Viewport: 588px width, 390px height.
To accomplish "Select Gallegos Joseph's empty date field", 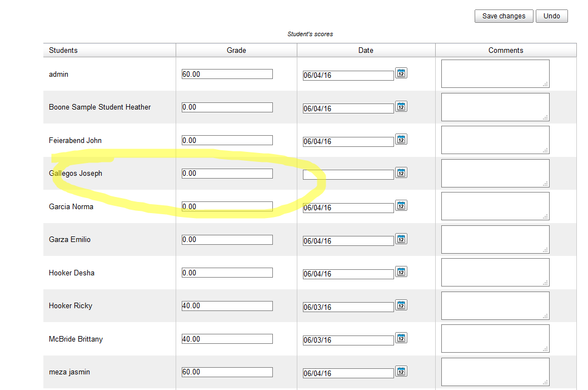I will coord(348,175).
